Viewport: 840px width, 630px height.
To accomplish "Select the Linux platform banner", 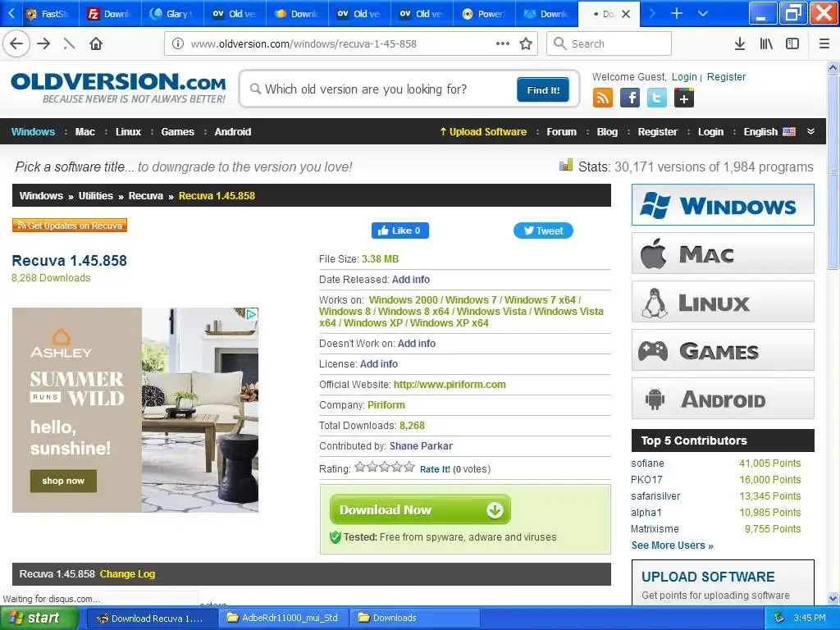I will (723, 302).
